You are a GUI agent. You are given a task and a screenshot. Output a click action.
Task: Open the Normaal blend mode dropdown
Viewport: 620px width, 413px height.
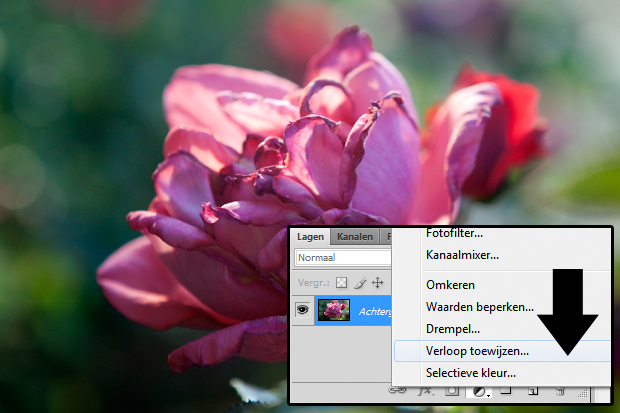(x=343, y=258)
